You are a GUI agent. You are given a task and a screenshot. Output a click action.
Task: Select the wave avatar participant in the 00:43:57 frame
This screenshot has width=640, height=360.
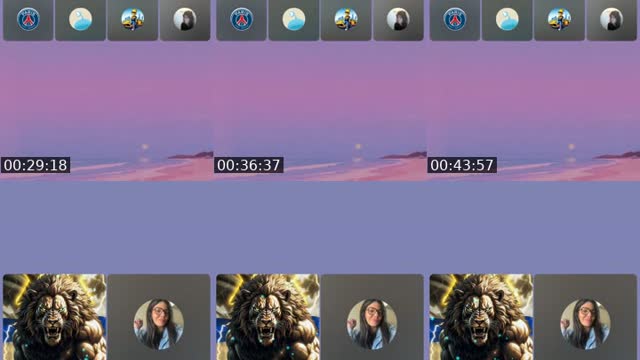(507, 19)
